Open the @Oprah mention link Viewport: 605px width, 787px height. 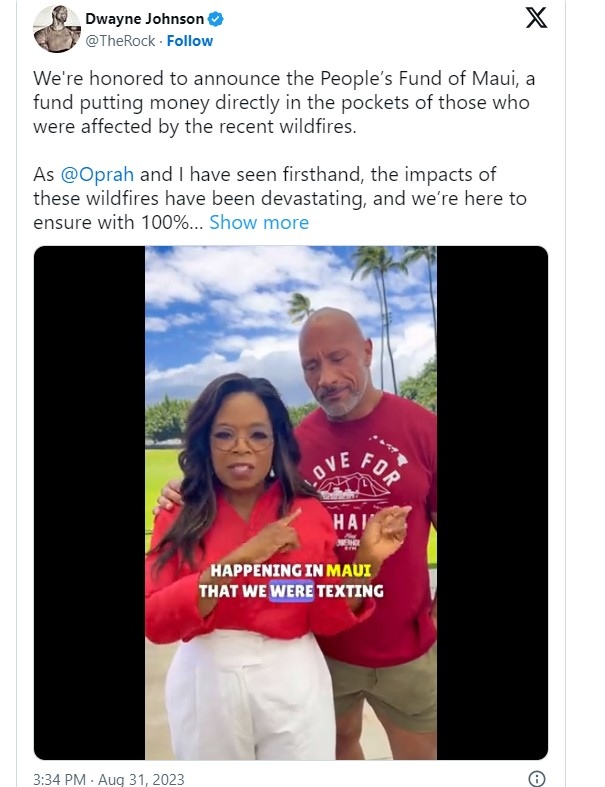point(97,174)
